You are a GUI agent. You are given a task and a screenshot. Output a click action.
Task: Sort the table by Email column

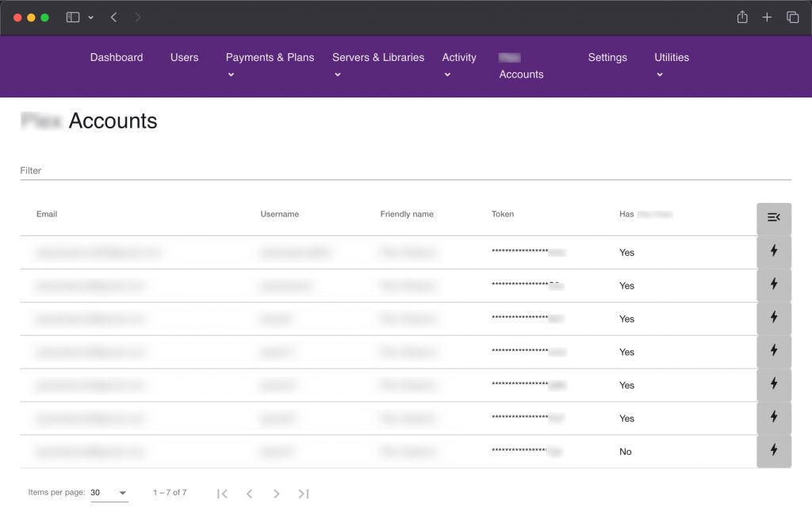point(47,214)
